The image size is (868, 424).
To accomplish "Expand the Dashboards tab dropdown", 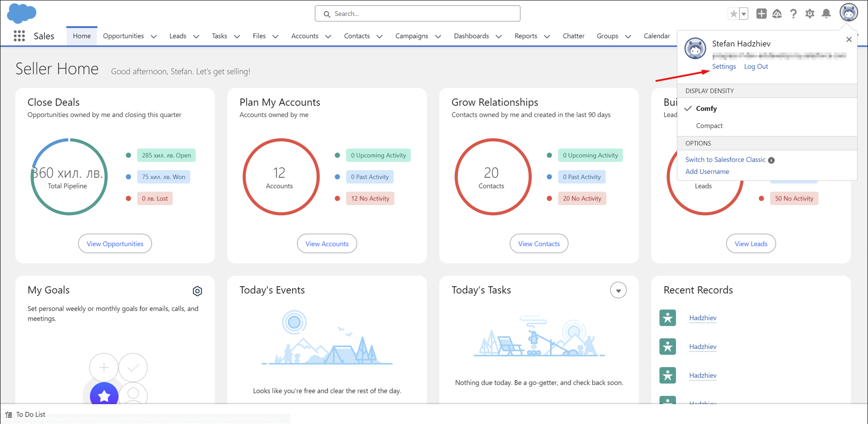I will coord(498,36).
